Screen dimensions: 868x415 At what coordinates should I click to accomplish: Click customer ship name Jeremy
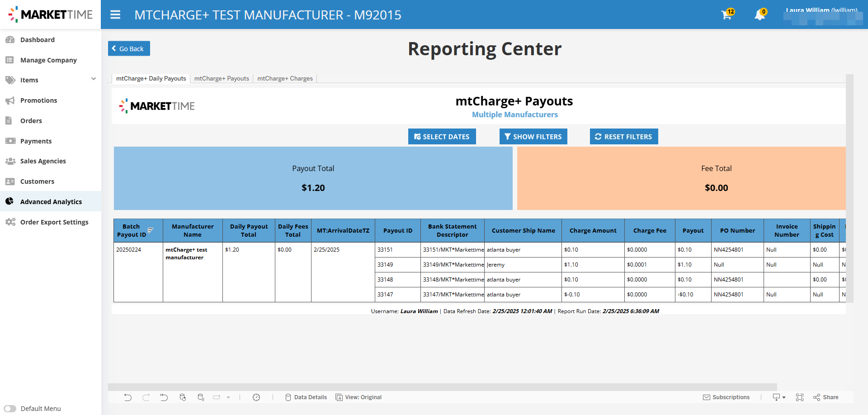[x=523, y=265]
